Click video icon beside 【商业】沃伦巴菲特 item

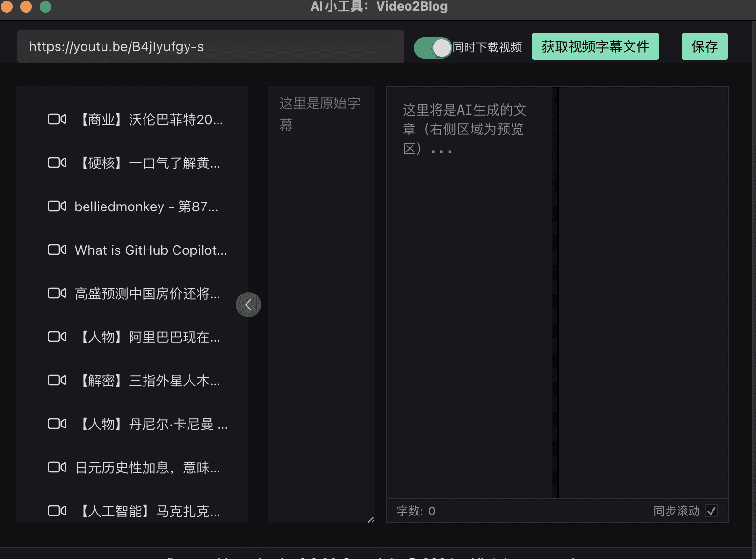point(57,119)
